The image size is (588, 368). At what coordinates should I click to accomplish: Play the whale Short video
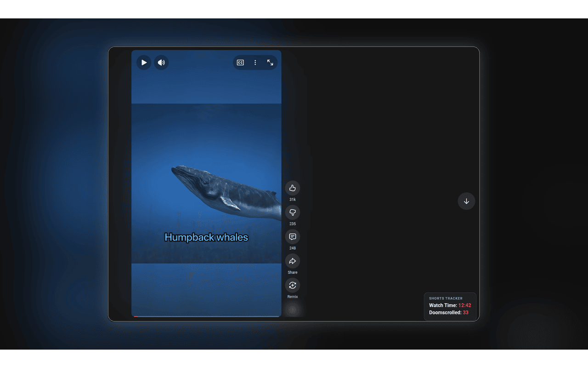point(144,63)
